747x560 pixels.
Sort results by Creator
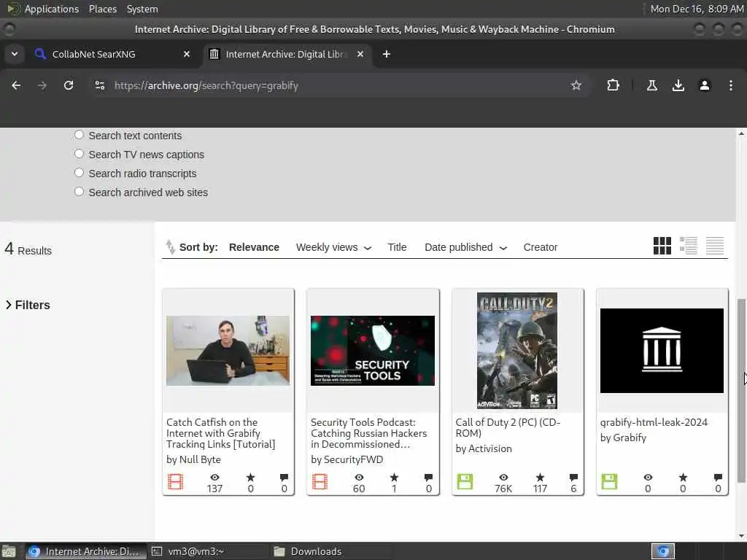(541, 247)
